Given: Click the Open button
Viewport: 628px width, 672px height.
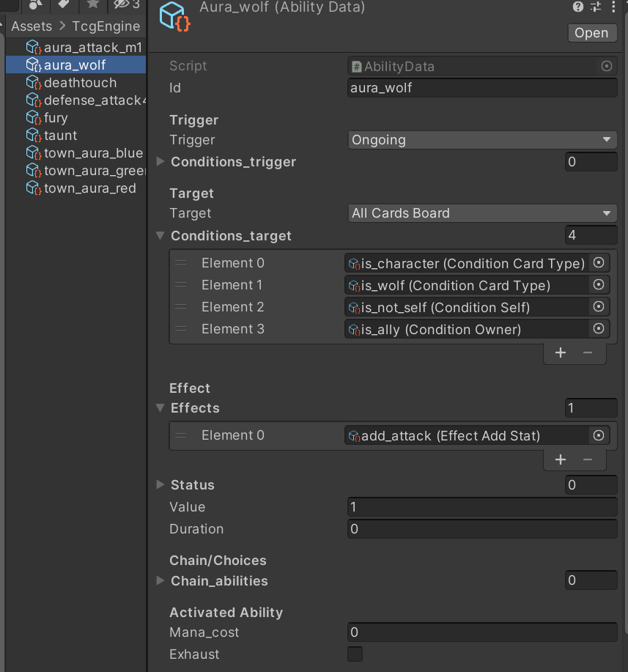Looking at the screenshot, I should click(x=591, y=33).
